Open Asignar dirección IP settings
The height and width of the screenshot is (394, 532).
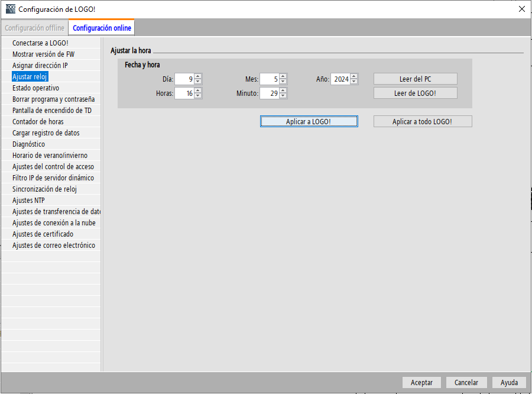coord(40,66)
